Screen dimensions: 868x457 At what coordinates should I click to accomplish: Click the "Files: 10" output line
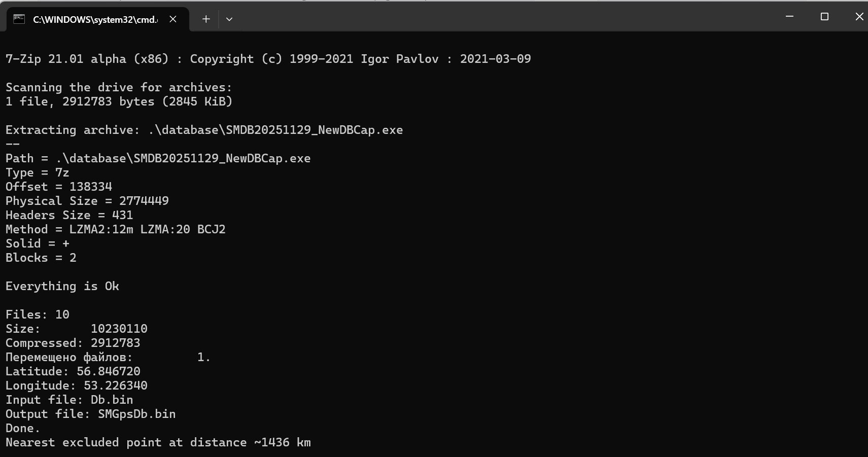click(38, 314)
